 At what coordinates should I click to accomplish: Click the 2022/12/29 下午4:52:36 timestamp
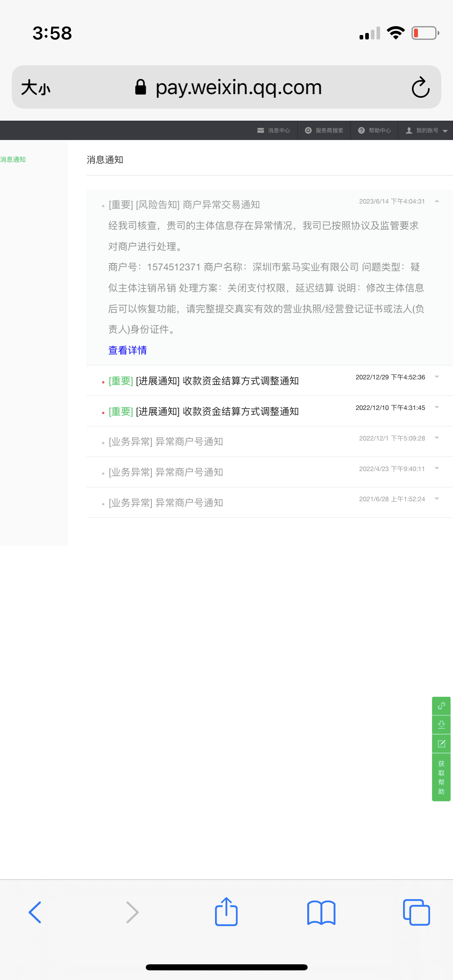point(391,377)
